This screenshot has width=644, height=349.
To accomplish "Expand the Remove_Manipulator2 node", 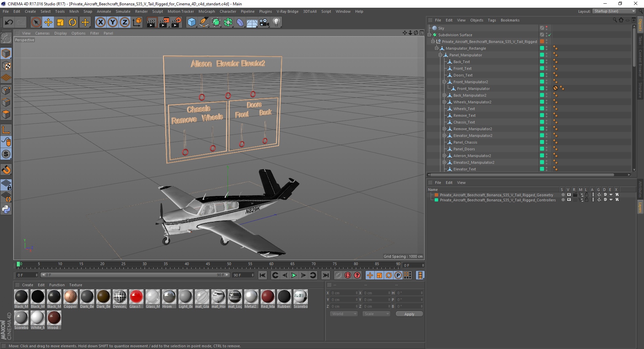I will [x=444, y=129].
